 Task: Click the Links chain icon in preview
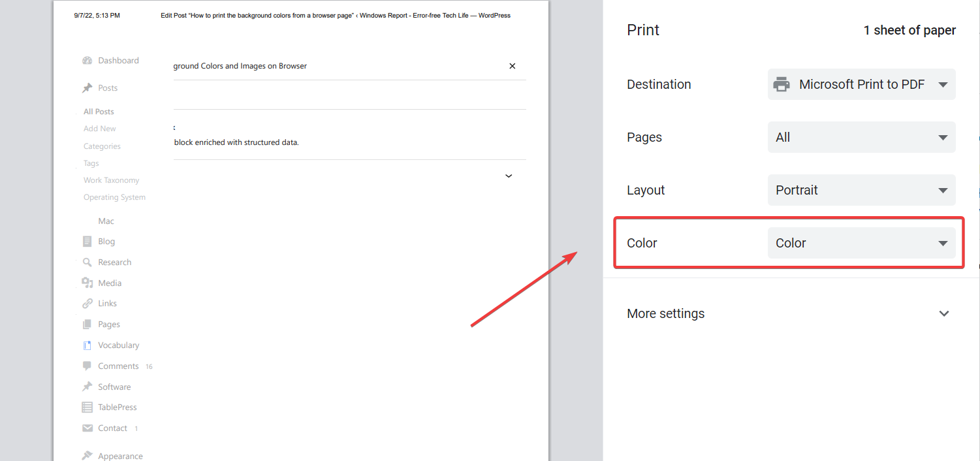[x=87, y=304]
